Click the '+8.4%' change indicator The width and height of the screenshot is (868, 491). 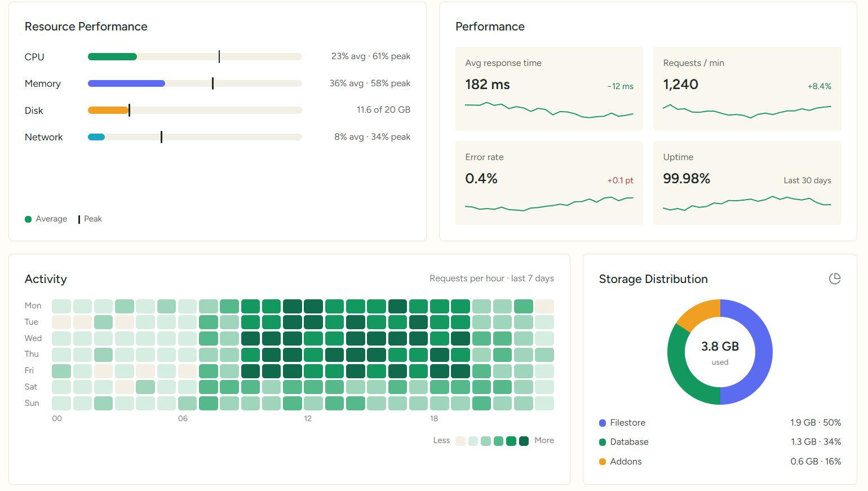pyautogui.click(x=819, y=86)
